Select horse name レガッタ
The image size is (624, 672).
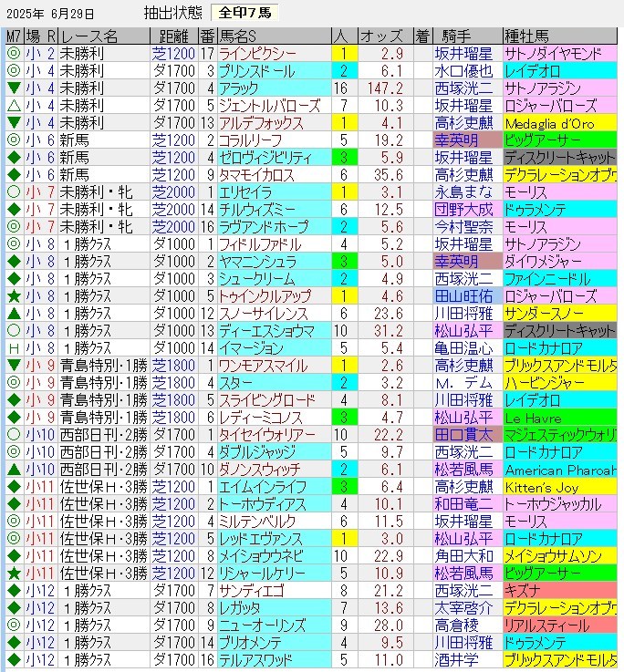coord(240,607)
